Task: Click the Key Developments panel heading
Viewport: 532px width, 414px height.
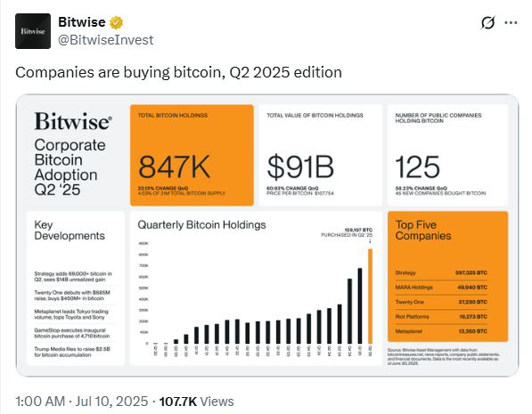Action: pyautogui.click(x=70, y=230)
